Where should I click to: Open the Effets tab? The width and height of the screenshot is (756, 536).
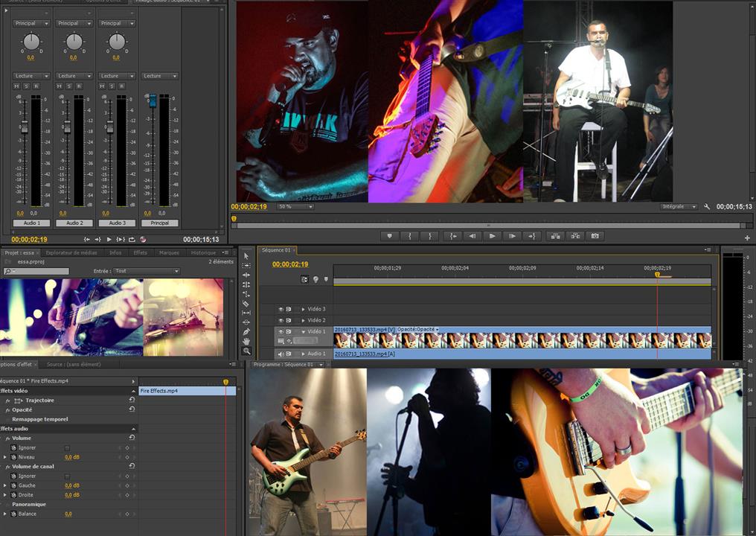click(141, 252)
